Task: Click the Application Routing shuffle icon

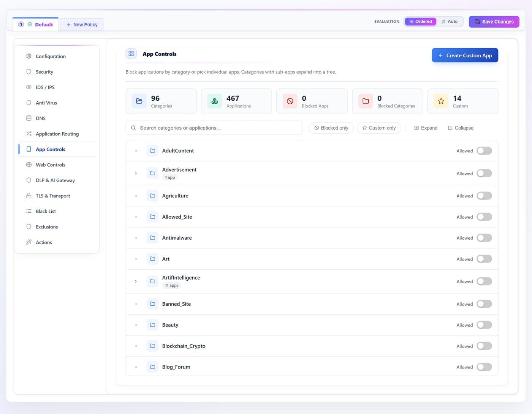Action: [x=28, y=134]
